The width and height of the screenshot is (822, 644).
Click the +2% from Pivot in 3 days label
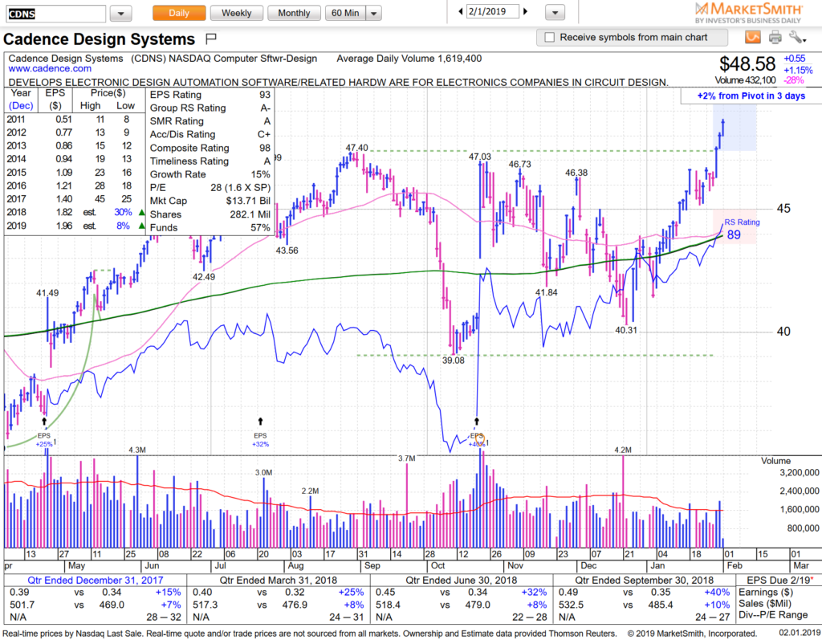pyautogui.click(x=751, y=96)
